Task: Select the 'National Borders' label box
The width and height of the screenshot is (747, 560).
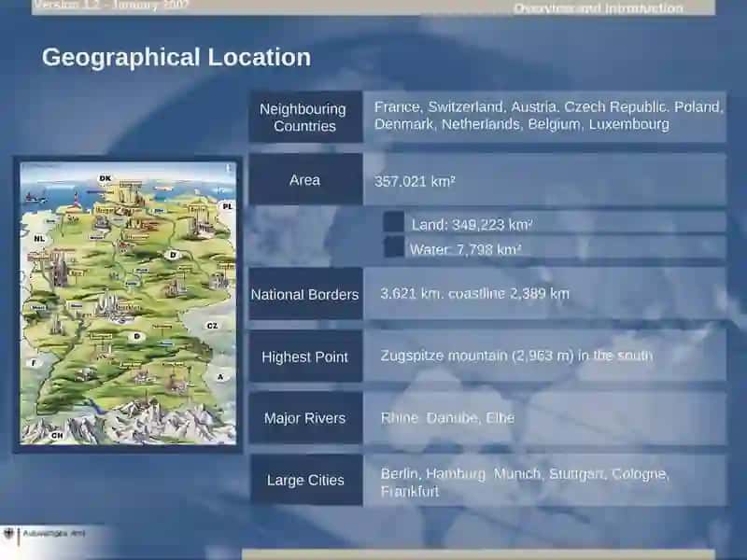Action: click(x=305, y=294)
